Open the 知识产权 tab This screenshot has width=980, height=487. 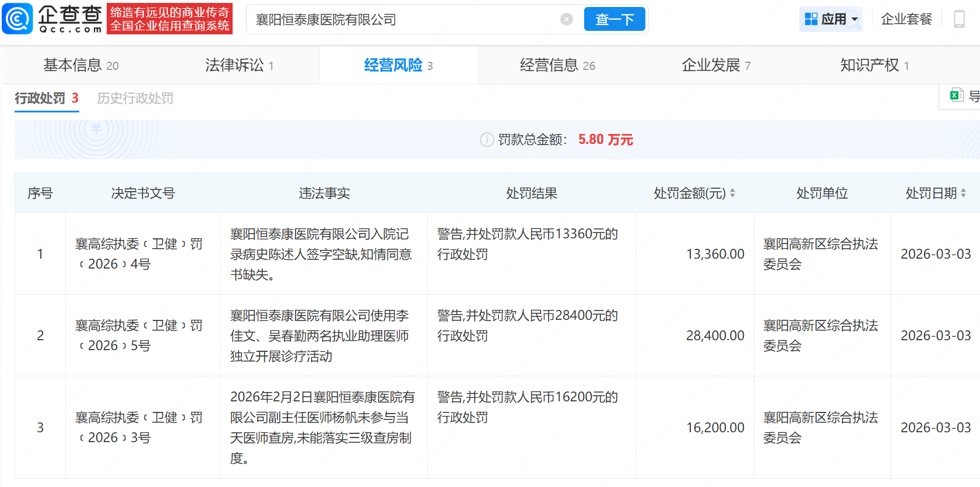(x=874, y=65)
